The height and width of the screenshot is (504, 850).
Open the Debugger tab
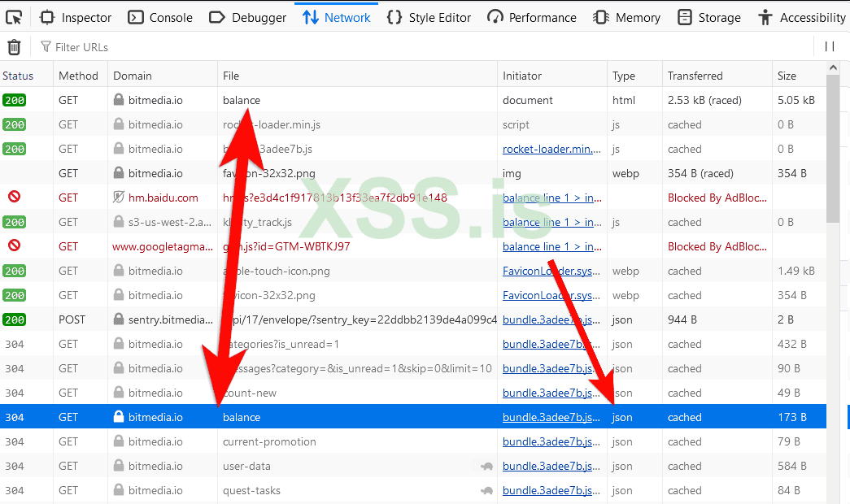tap(248, 17)
